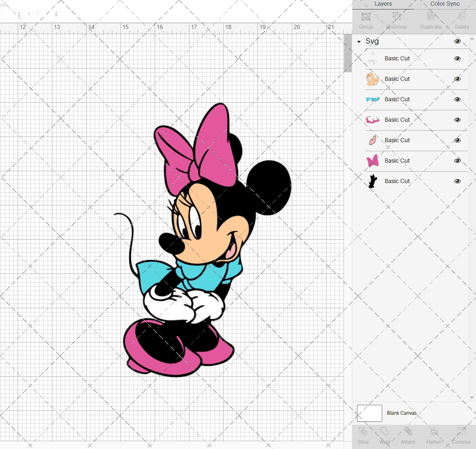Click the Y position input field

coord(43,14)
